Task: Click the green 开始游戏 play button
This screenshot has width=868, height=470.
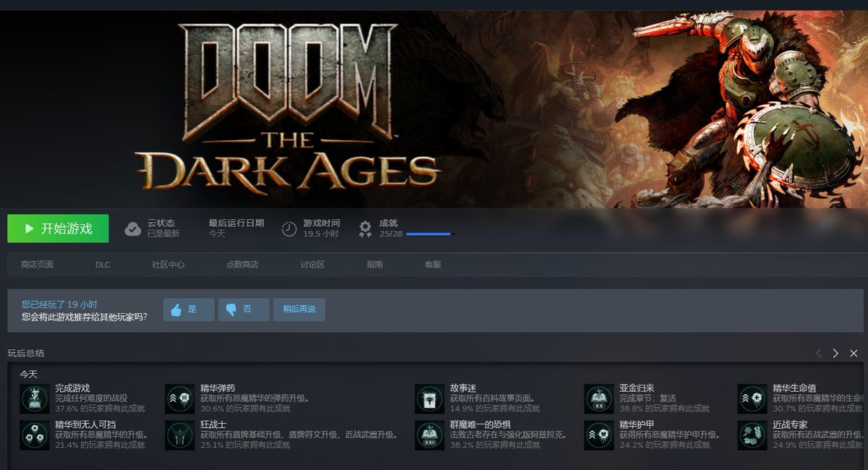Action: click(58, 228)
